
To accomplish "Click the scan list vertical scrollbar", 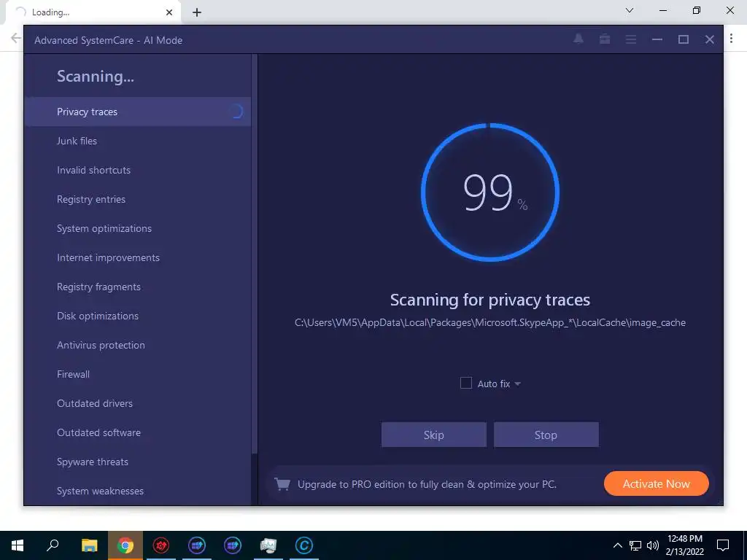I will click(255, 252).
